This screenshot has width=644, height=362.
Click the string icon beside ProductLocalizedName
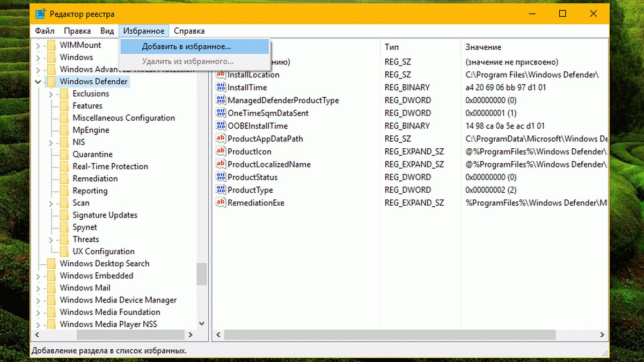click(221, 164)
